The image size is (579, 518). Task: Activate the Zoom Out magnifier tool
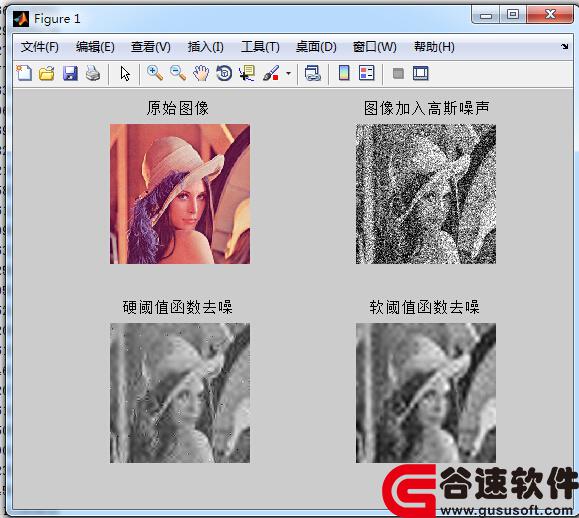coord(178,73)
